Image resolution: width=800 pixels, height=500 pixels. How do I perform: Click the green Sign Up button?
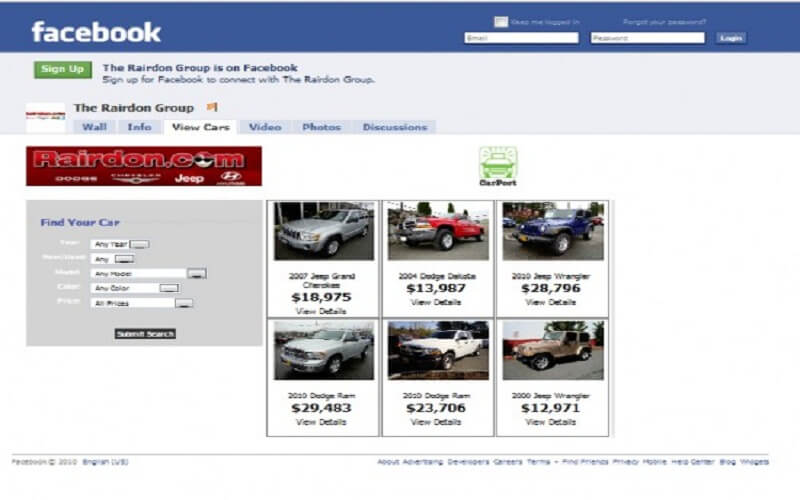[x=63, y=69]
